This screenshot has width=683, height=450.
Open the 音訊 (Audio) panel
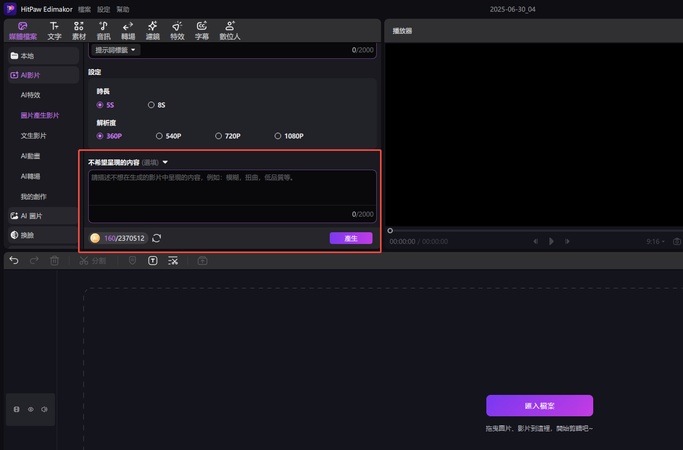[103, 30]
